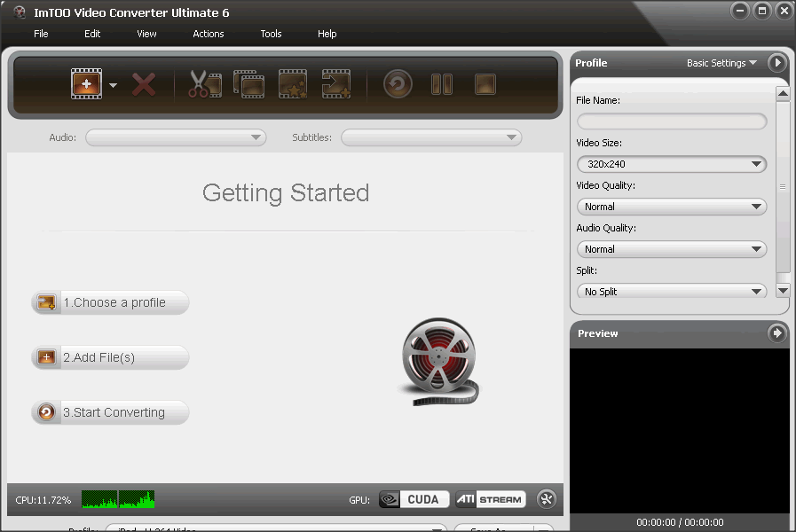This screenshot has height=532, width=796.
Task: Click the Profile panel scroll up arrow
Action: click(x=783, y=94)
